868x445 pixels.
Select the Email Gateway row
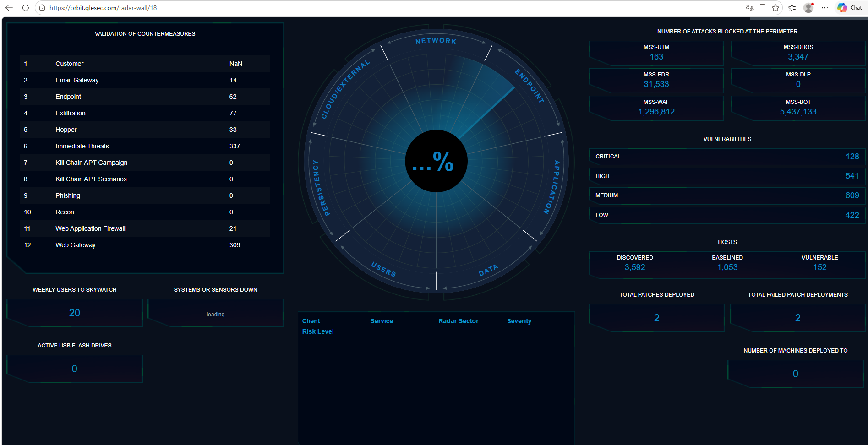pyautogui.click(x=145, y=80)
